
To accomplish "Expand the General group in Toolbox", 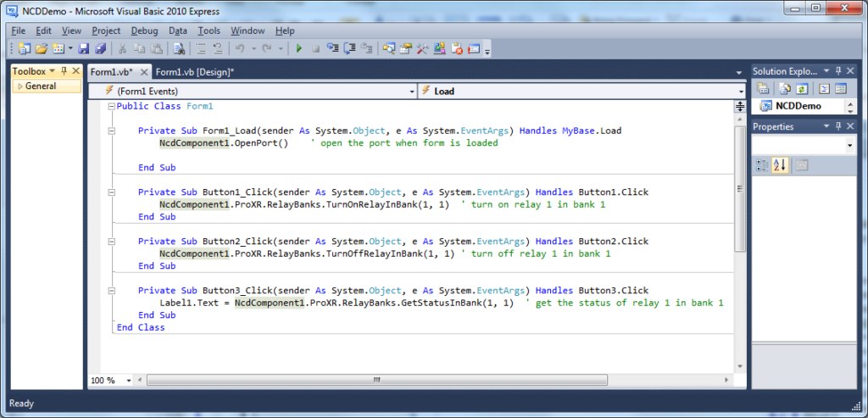I will (x=20, y=86).
